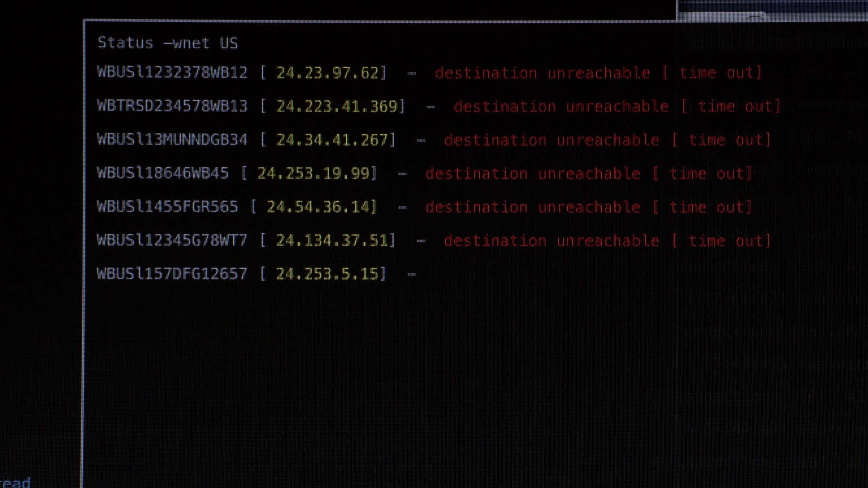Click the pending dash after 24.253.5.15
Viewport: 868px width, 488px height.
click(x=411, y=274)
